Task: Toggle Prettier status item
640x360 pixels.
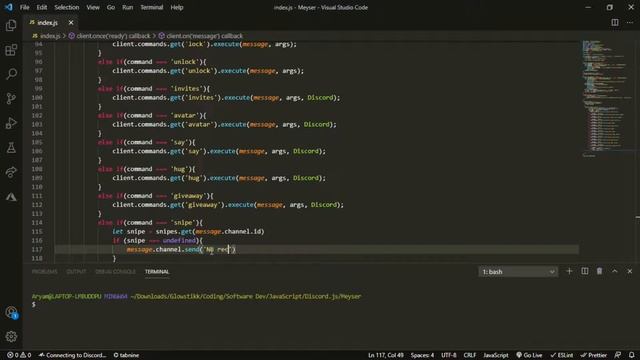Action: tap(594, 355)
